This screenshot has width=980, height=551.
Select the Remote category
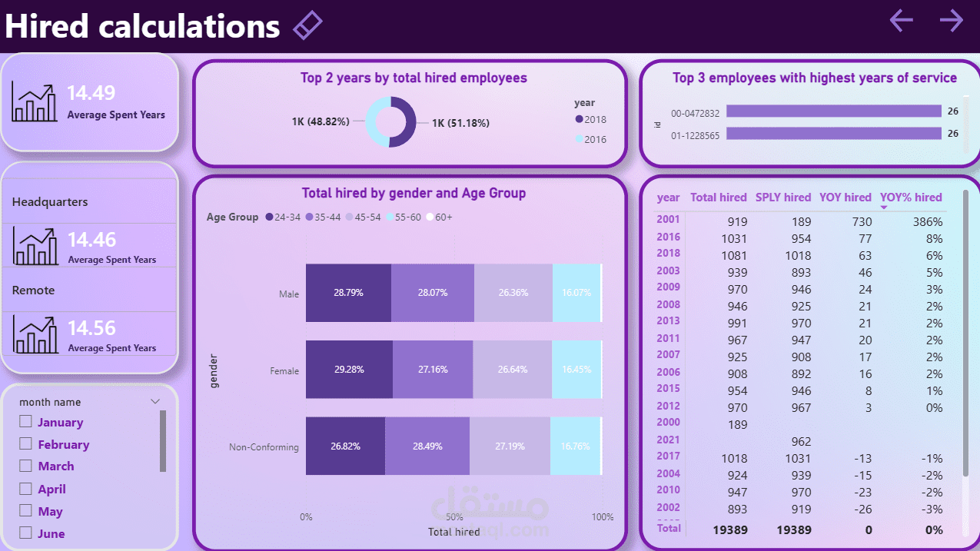point(34,290)
